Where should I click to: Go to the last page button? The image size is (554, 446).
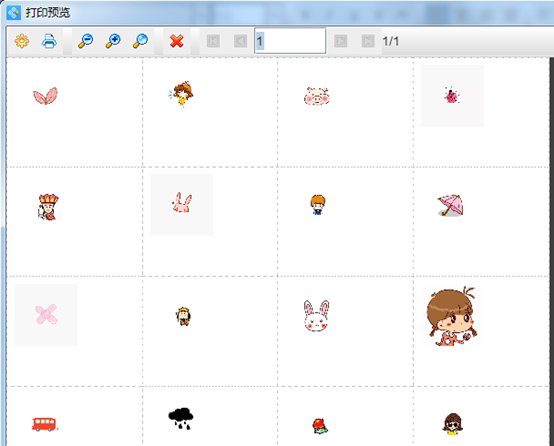click(x=368, y=41)
